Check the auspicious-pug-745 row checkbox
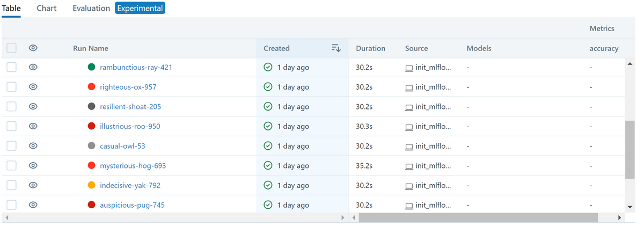Image resolution: width=644 pixels, height=226 pixels. tap(11, 205)
